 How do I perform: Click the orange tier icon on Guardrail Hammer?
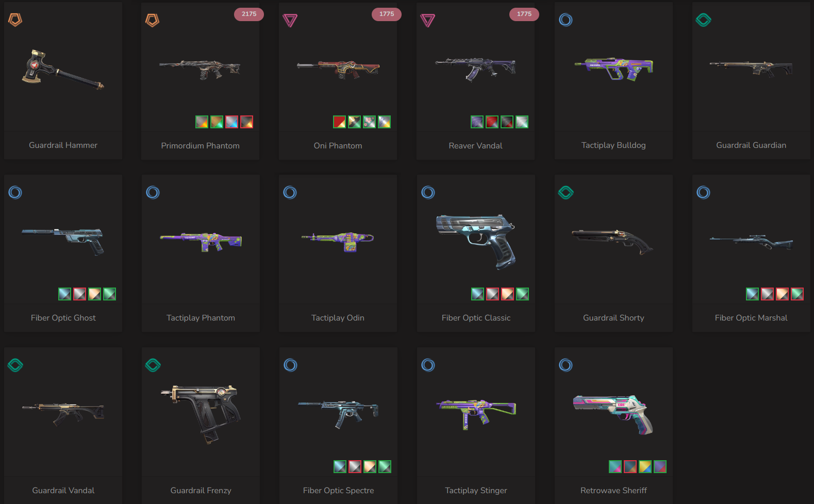pos(15,20)
